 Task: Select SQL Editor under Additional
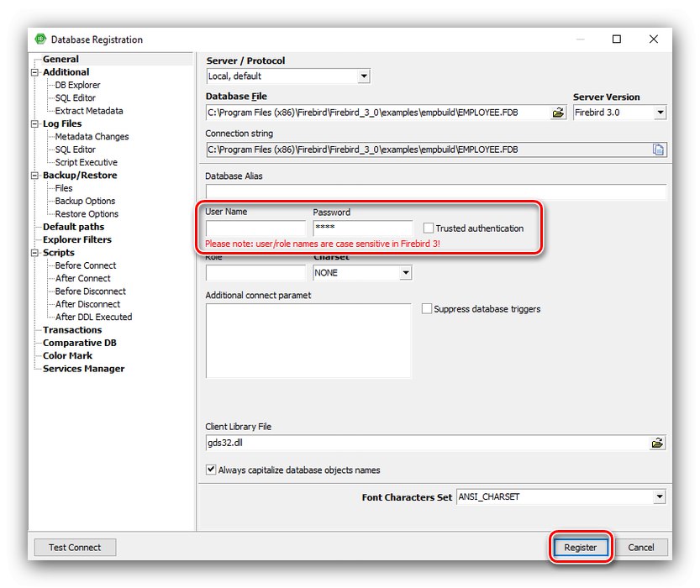[x=75, y=97]
